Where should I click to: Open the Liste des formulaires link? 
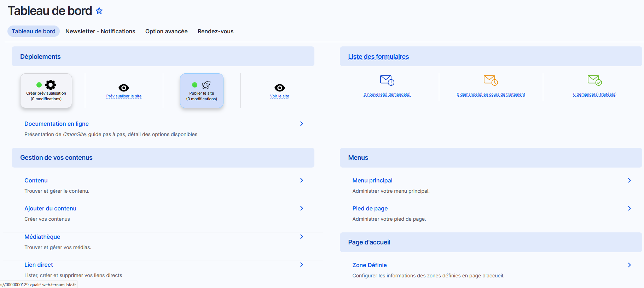(378, 57)
